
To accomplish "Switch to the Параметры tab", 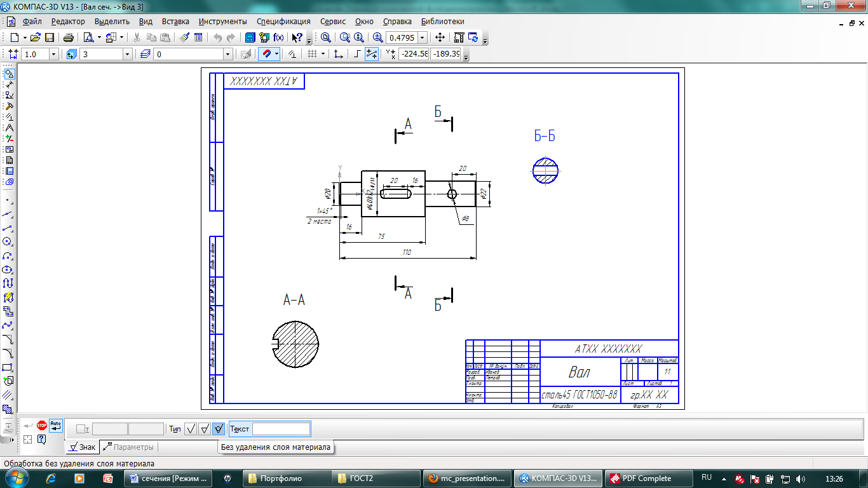I will (128, 447).
